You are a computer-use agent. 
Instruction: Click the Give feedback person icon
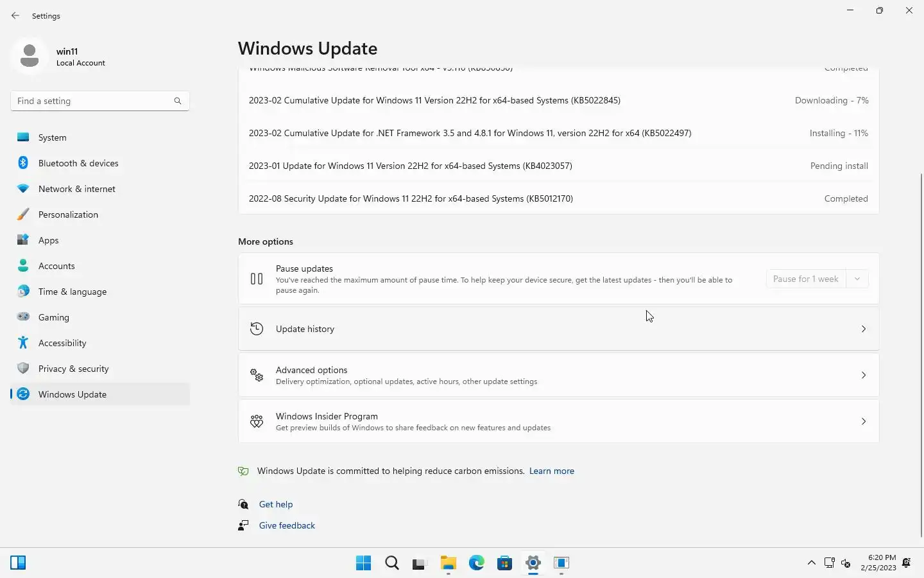[x=243, y=525]
